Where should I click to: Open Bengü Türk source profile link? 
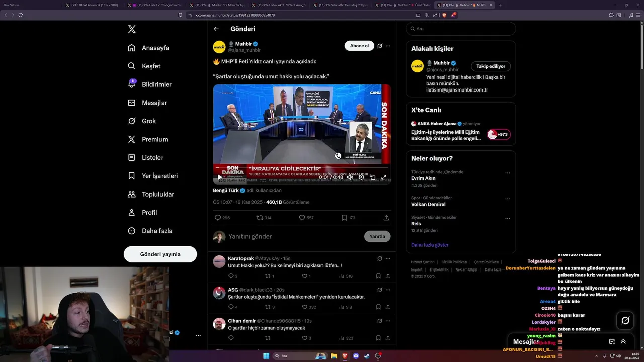click(x=229, y=190)
